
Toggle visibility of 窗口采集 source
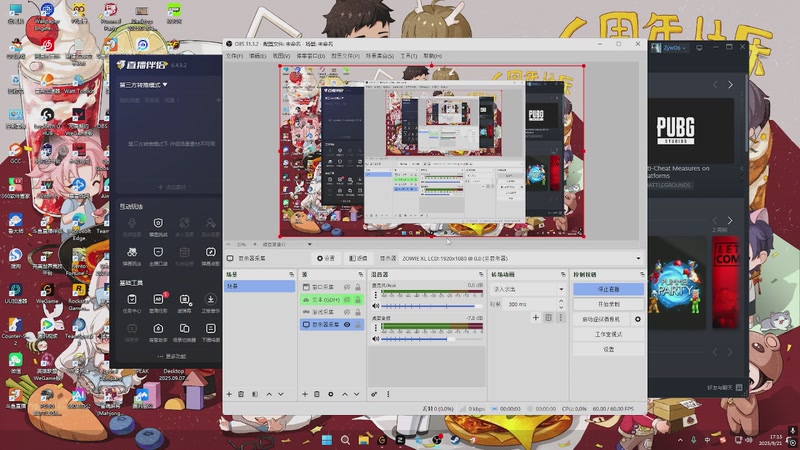pos(347,287)
